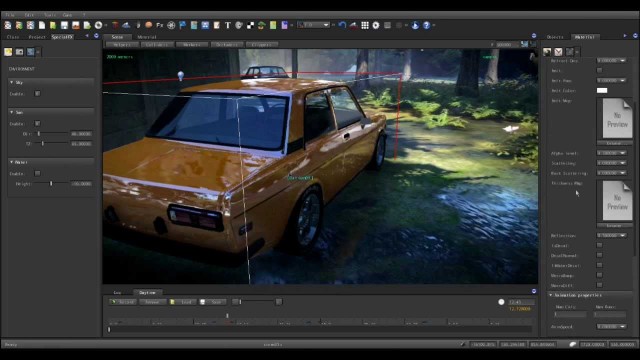Open the AnimSpeed value dropdown
640x360 pixels.
click(623, 327)
